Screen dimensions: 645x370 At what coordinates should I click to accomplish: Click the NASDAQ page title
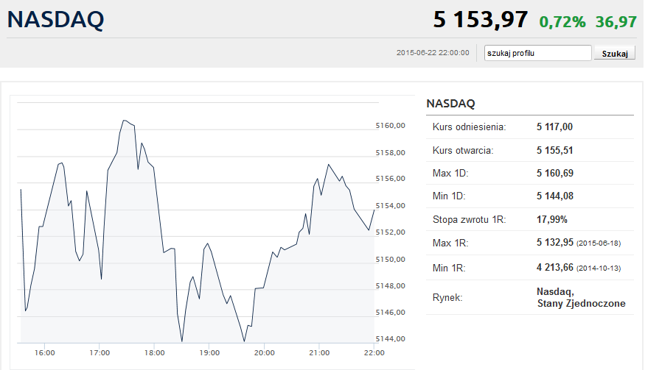point(56,20)
